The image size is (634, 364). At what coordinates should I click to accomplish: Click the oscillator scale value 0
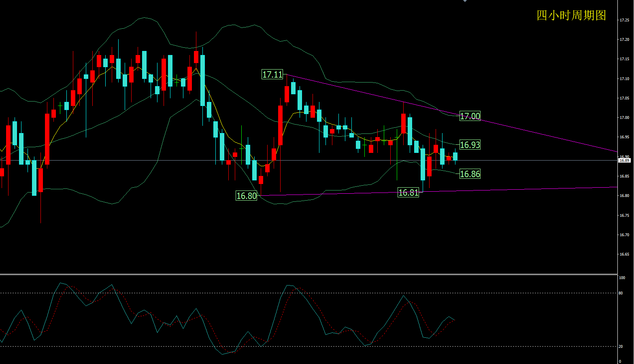[620, 361]
